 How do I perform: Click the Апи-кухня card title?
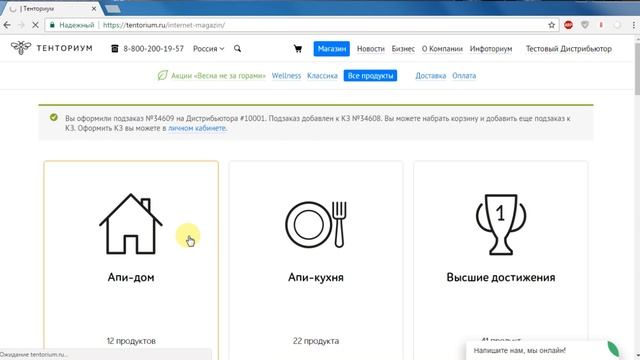pos(316,277)
